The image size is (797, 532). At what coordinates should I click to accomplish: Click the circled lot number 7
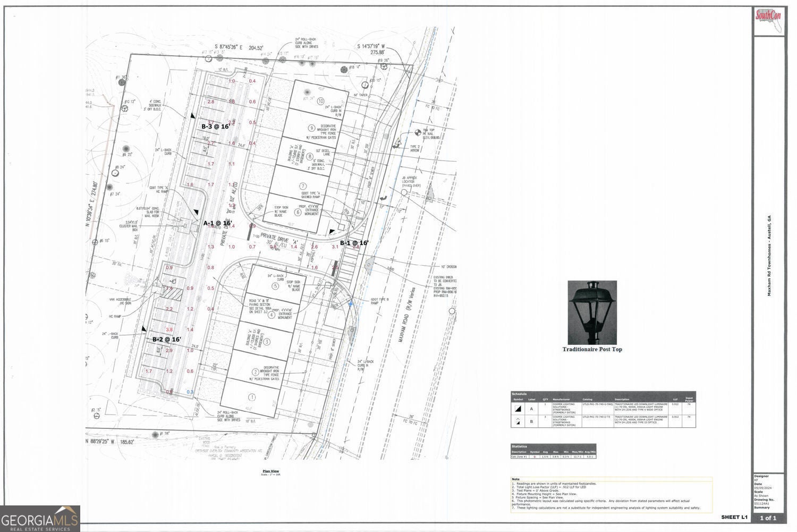pos(302,186)
